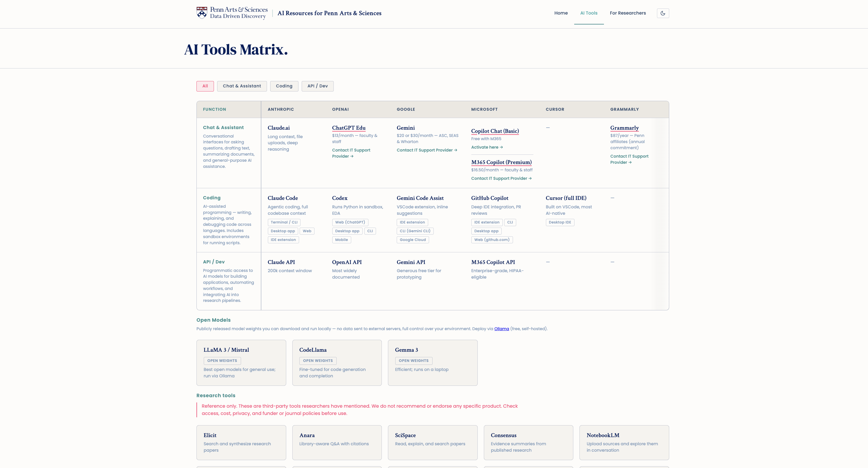The height and width of the screenshot is (468, 868).
Task: Open M365 Copilot (Premium) link
Action: tap(501, 162)
